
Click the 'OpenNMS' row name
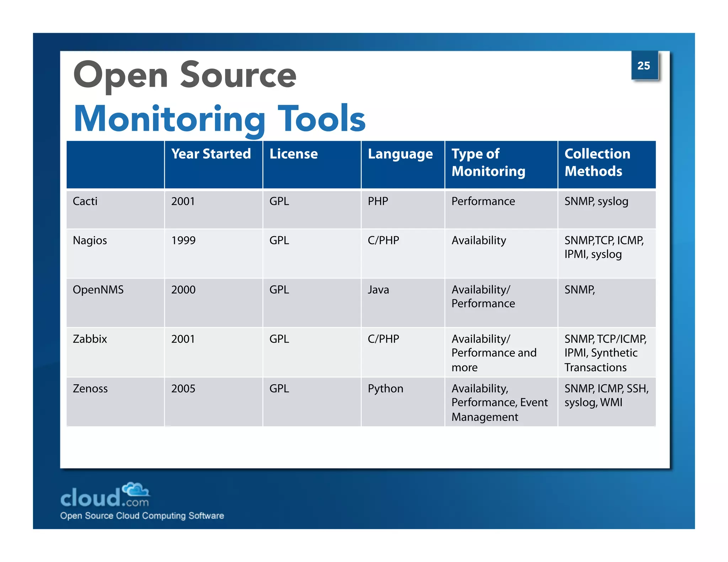point(98,290)
